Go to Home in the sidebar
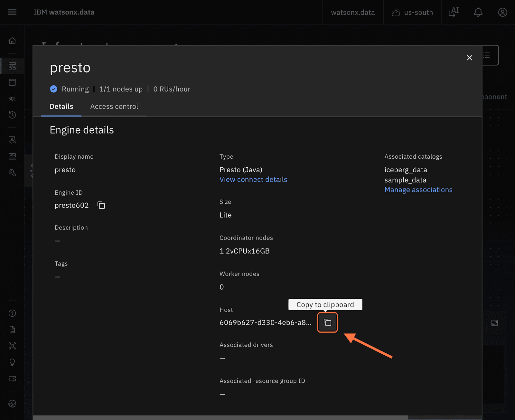This screenshot has height=420, width=515. pyautogui.click(x=12, y=41)
